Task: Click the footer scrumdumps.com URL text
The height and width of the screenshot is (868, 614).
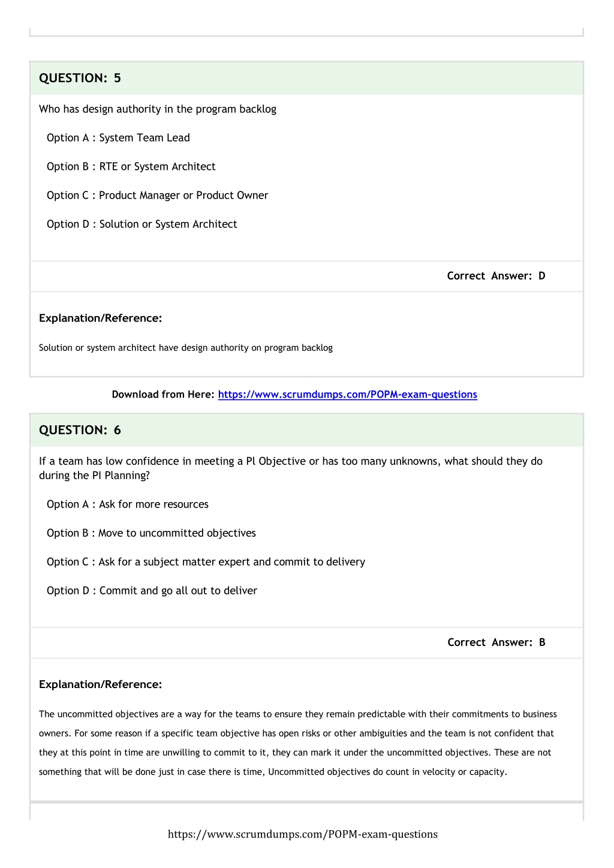Action: 303,834
